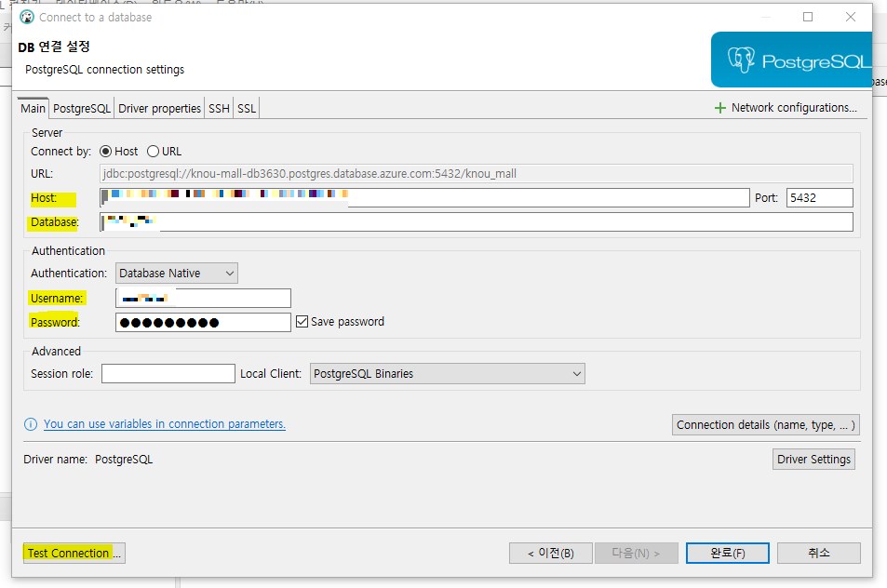Viewport: 887px width, 588px height.
Task: Close the Connect to a database dialog
Action: tap(850, 17)
